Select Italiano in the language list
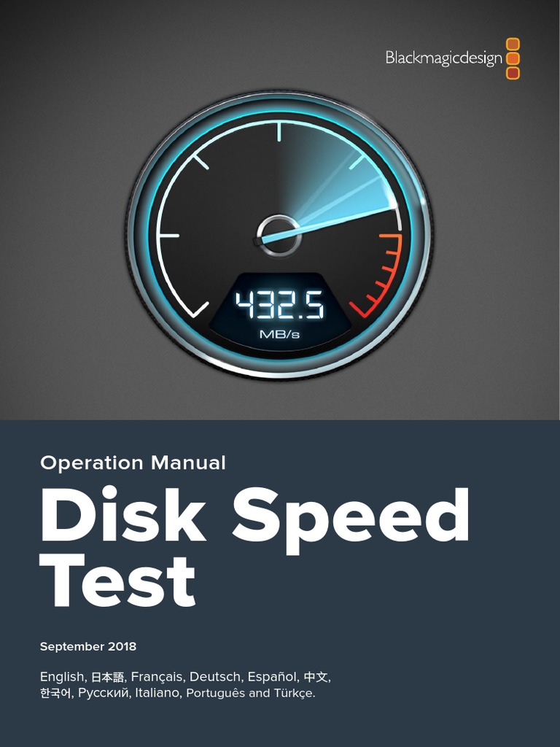Image resolution: width=560 pixels, height=747 pixels. click(157, 693)
